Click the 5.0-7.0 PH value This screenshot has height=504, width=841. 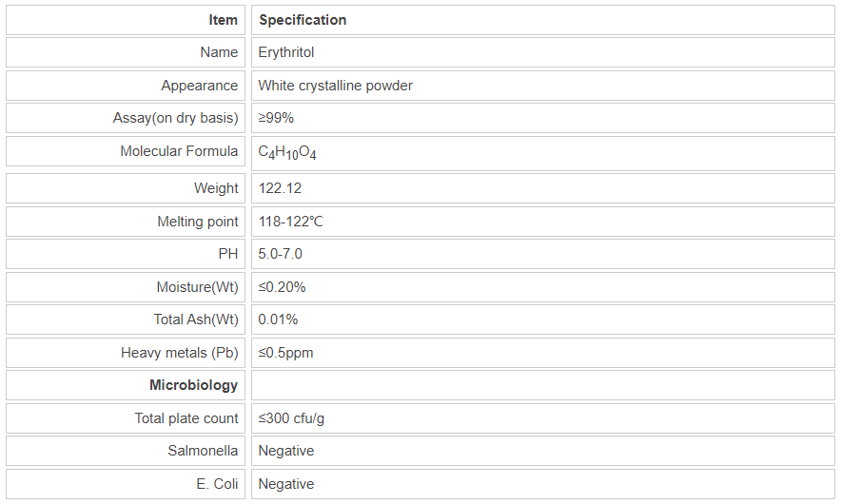(x=281, y=254)
